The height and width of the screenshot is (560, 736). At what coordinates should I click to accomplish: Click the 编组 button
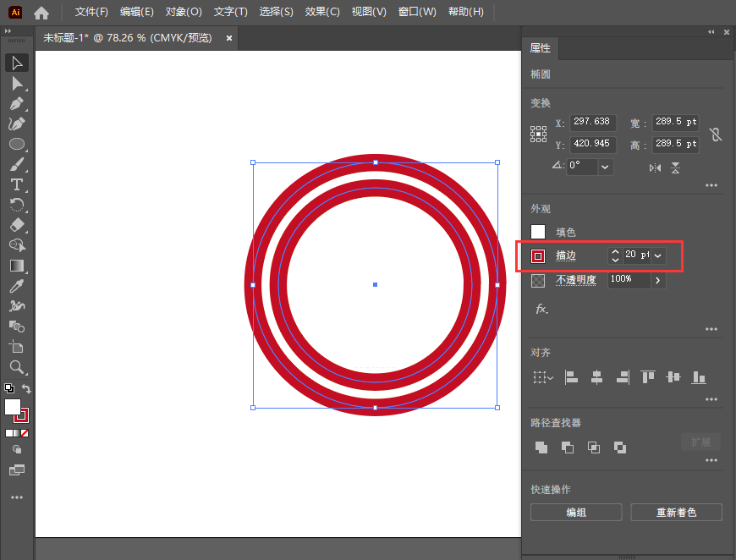pos(575,513)
